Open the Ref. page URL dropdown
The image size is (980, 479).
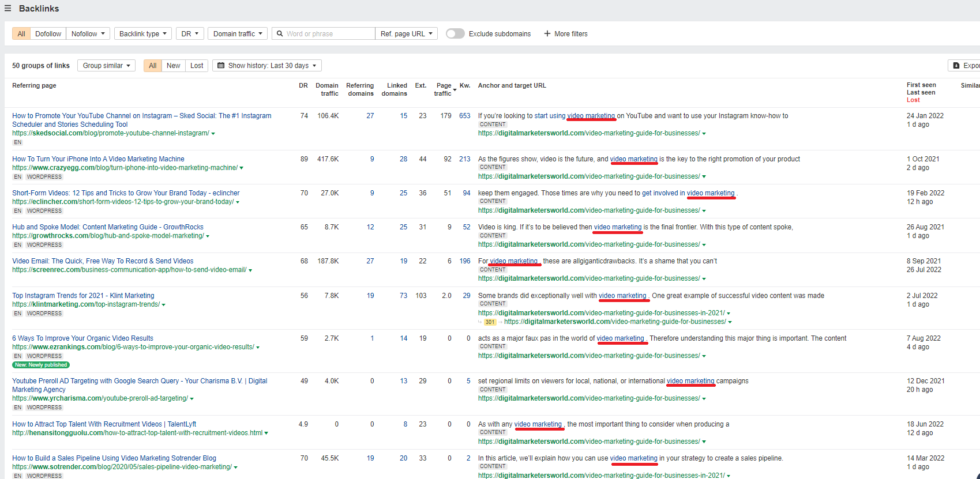(406, 34)
